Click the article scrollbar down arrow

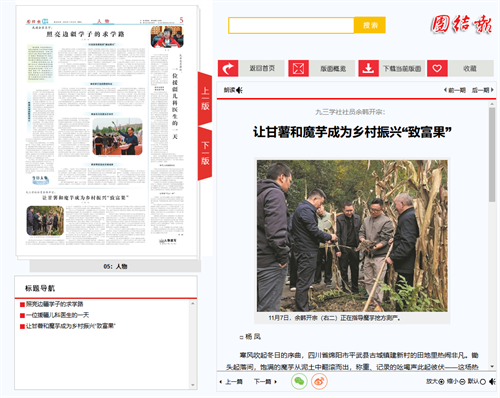click(x=492, y=366)
